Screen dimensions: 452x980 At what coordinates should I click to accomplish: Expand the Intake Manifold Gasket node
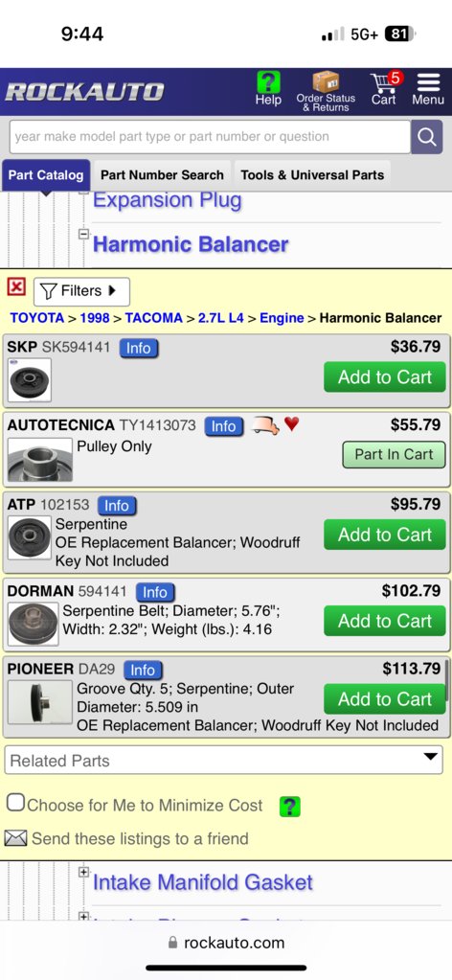83,871
